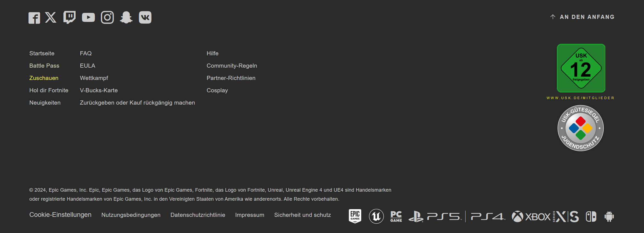Click the Epic Games logo

click(x=355, y=216)
